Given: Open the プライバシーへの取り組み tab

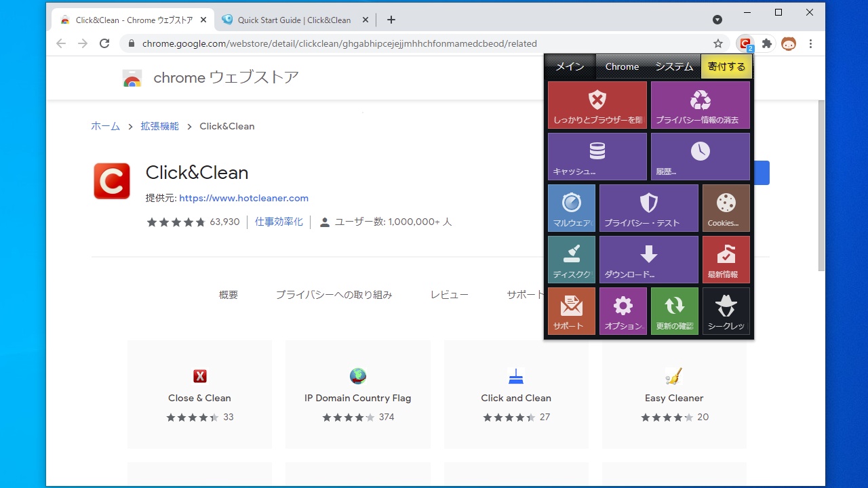Looking at the screenshot, I should pos(334,295).
